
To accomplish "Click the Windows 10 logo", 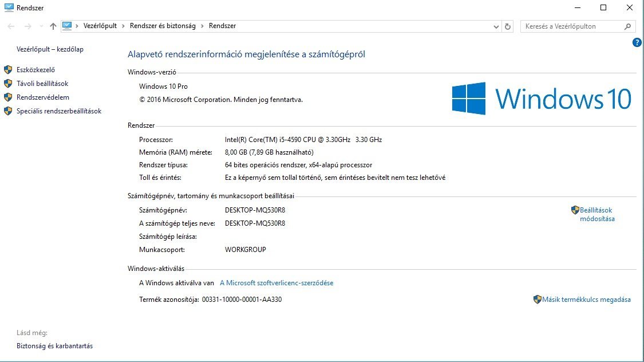I will (542, 99).
